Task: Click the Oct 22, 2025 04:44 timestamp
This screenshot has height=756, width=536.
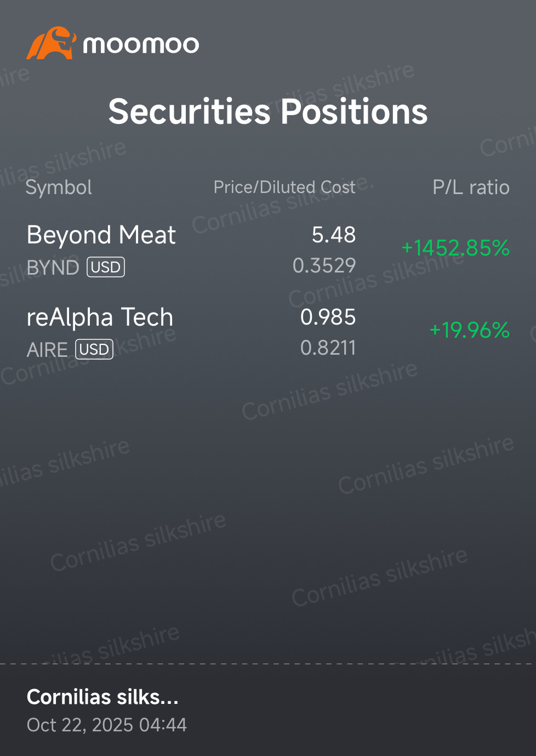Action: [x=107, y=725]
